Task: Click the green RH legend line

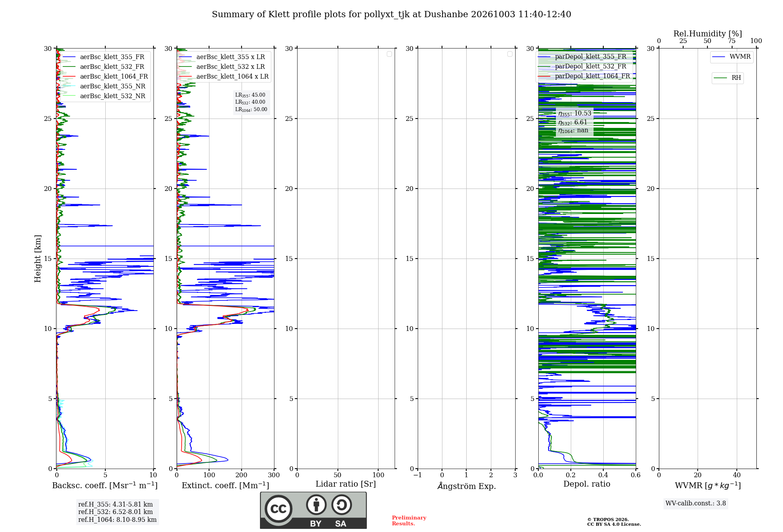Action: click(720, 78)
